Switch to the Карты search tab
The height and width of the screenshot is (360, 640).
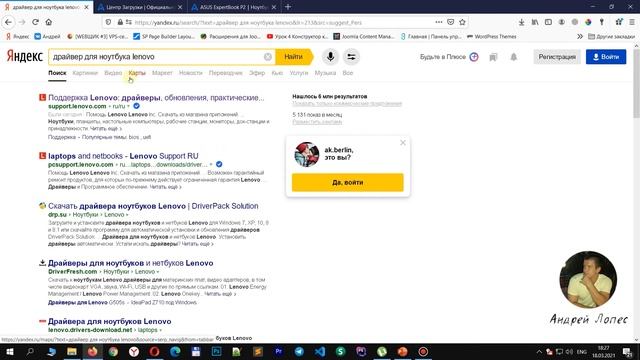[137, 73]
